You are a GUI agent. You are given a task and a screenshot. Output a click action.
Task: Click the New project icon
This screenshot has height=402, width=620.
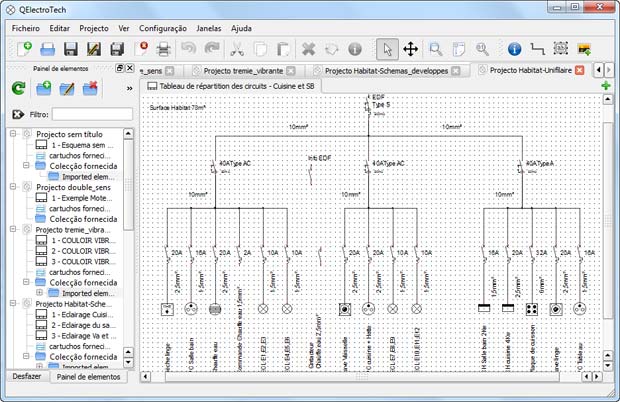tap(22, 48)
